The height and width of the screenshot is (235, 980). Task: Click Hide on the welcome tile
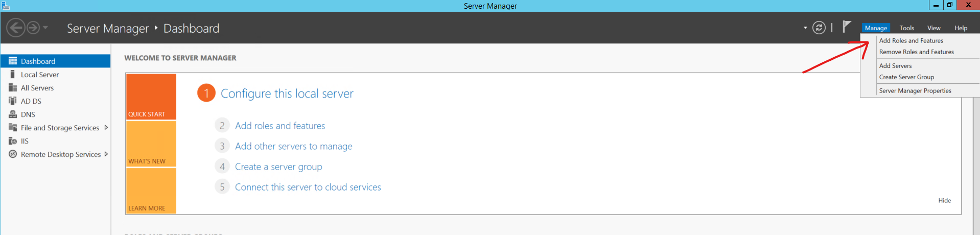[x=944, y=200]
